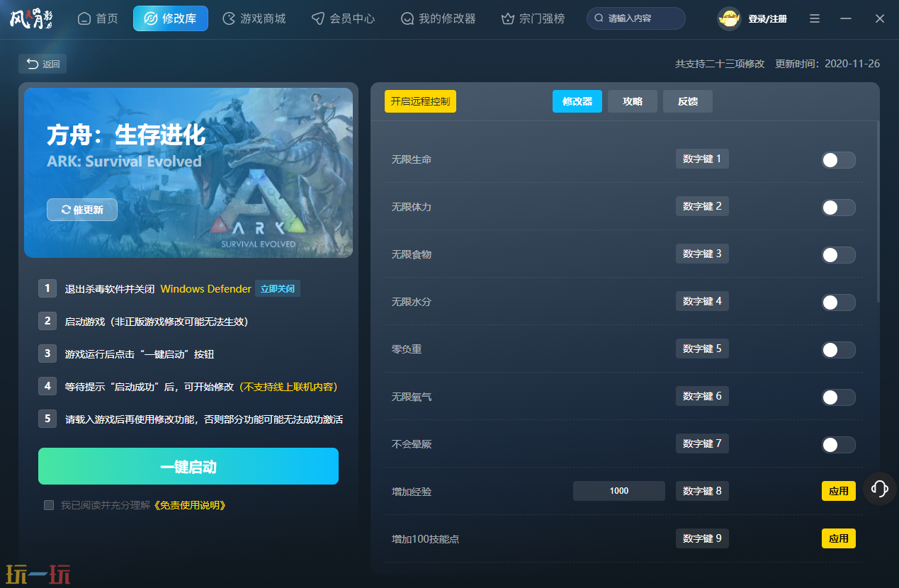
Task: Click hotkey button 数字键 7
Action: pyautogui.click(x=702, y=443)
